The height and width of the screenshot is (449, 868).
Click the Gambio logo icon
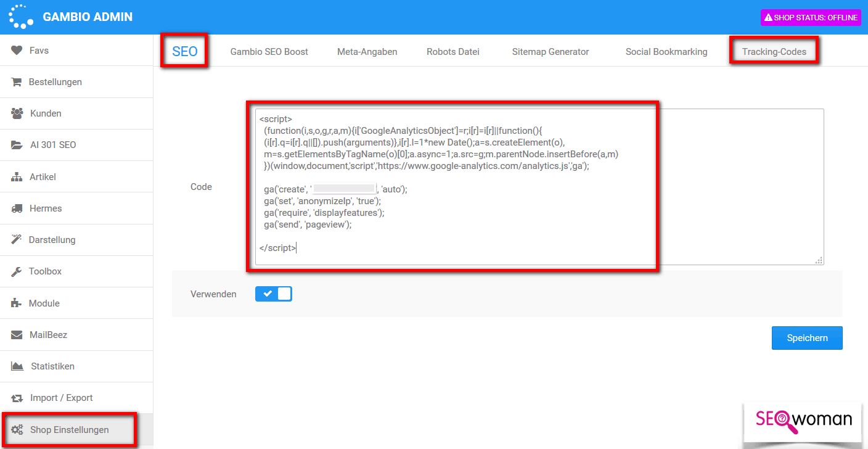21,17
